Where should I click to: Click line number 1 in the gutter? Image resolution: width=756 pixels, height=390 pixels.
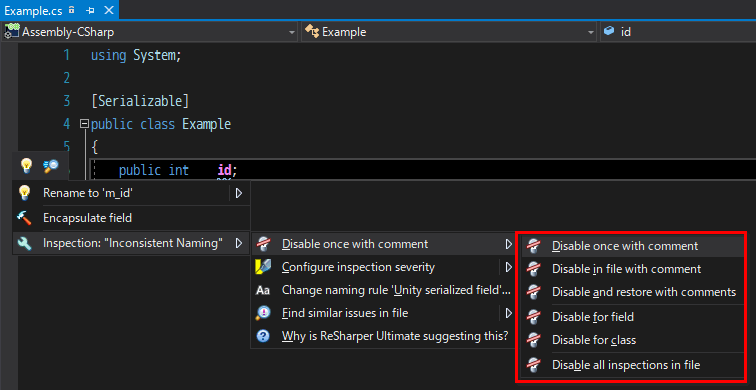[x=66, y=55]
